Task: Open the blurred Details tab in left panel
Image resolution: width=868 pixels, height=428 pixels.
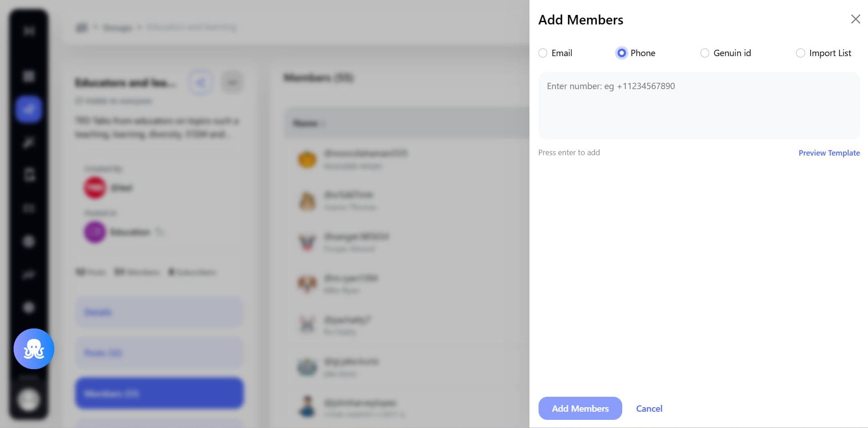Action: click(x=159, y=312)
